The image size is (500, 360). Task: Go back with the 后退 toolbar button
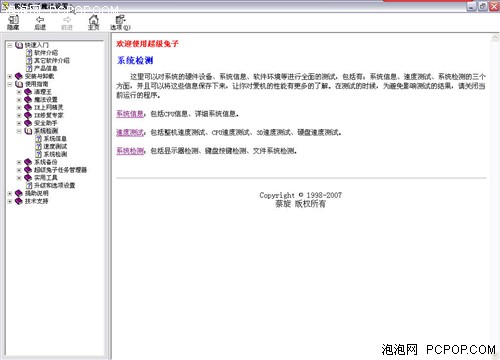click(40, 23)
